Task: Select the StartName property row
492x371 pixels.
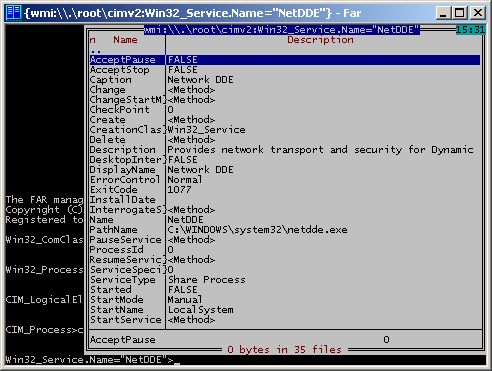Action: [285, 310]
